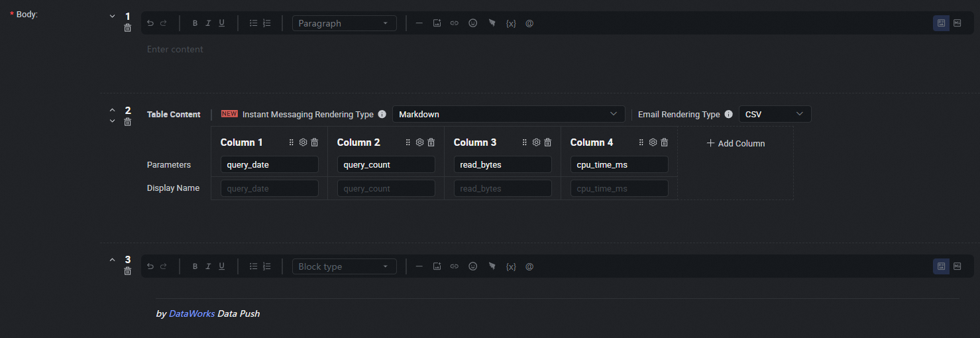
Task: Click the emoji icon in block 3 toolbar
Action: pos(473,266)
